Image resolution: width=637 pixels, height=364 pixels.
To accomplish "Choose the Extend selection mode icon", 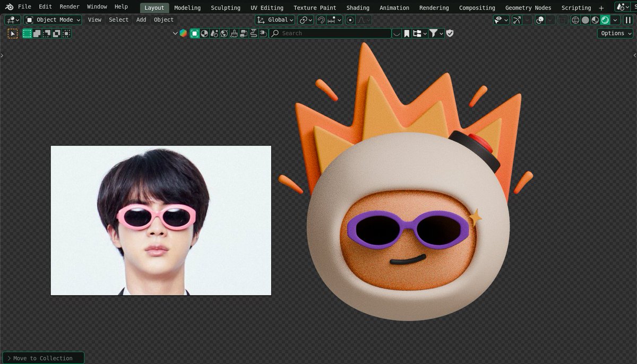I will pyautogui.click(x=37, y=33).
